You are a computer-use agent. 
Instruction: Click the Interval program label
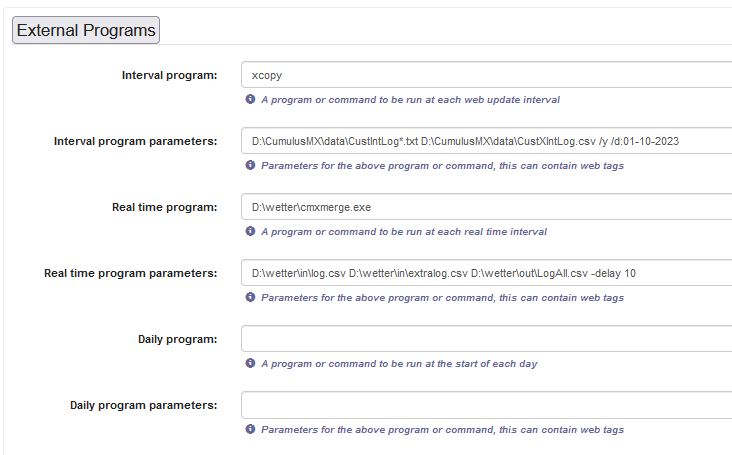click(169, 75)
